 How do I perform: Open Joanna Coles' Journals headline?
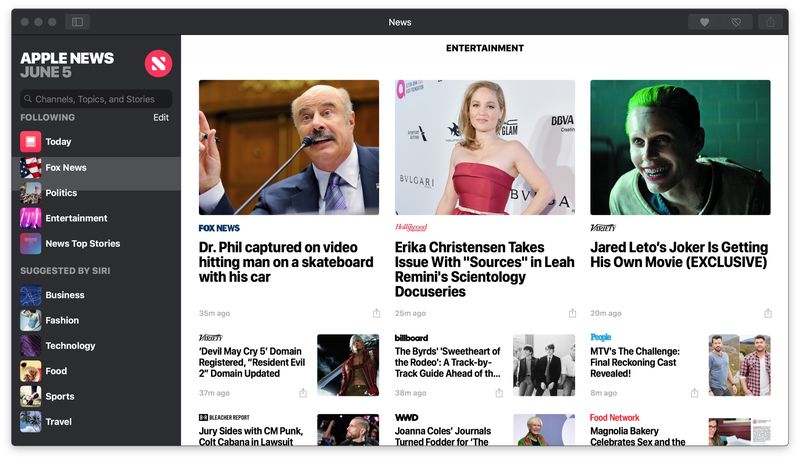click(443, 436)
